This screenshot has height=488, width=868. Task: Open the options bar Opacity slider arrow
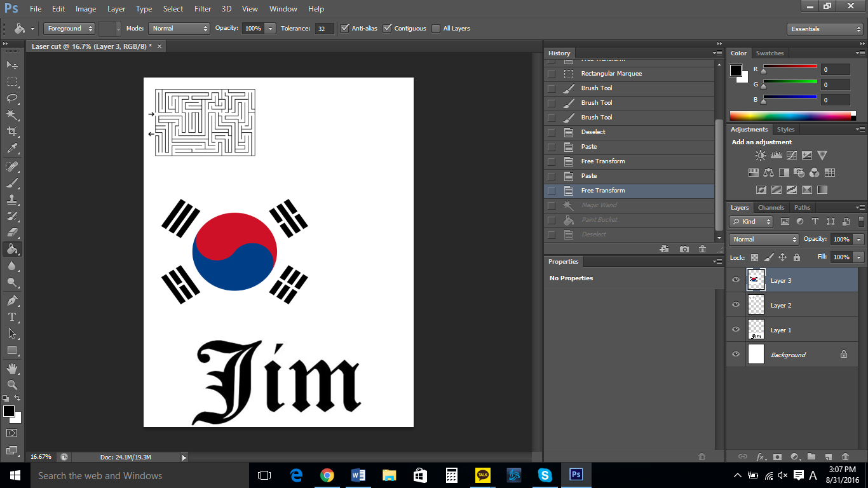(x=271, y=28)
